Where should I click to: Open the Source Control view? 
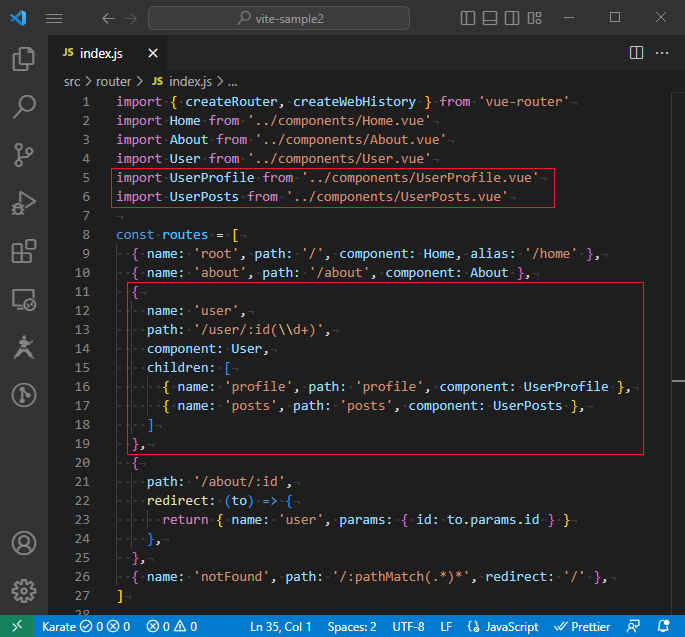24,155
